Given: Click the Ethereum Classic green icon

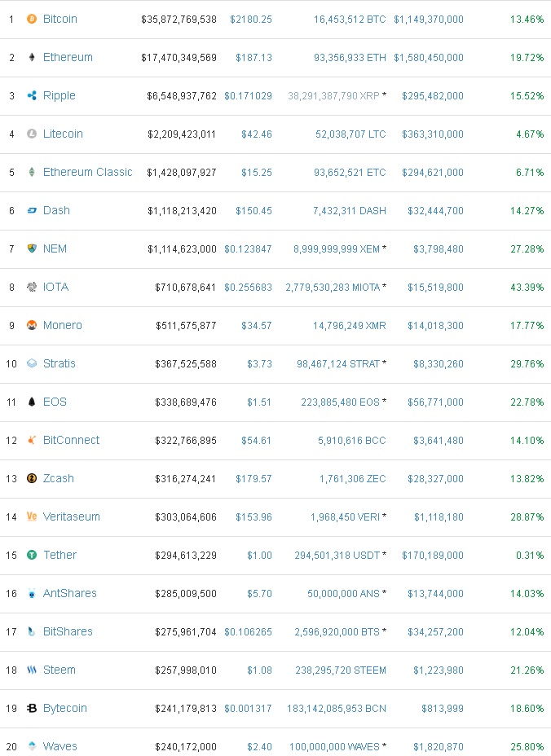Looking at the screenshot, I should click(32, 172).
